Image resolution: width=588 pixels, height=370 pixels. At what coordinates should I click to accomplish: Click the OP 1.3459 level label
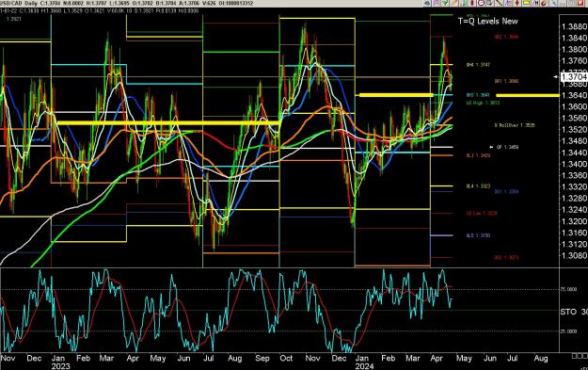(x=507, y=148)
